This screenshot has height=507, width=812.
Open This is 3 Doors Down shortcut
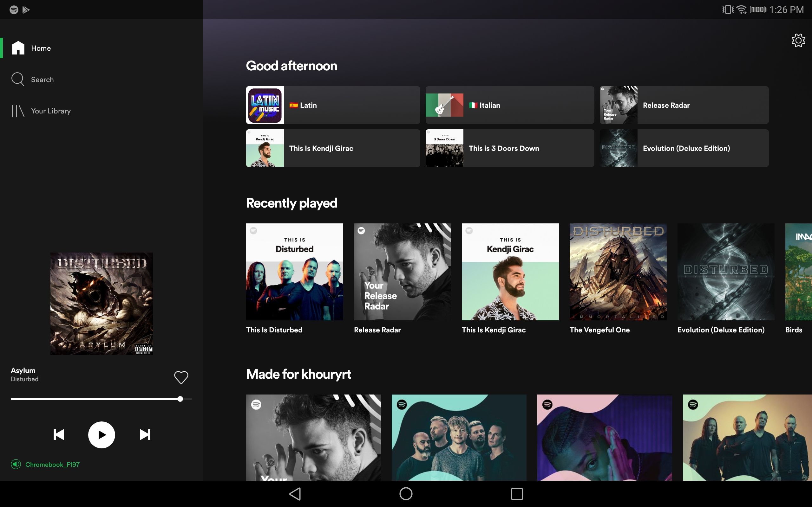pos(509,148)
